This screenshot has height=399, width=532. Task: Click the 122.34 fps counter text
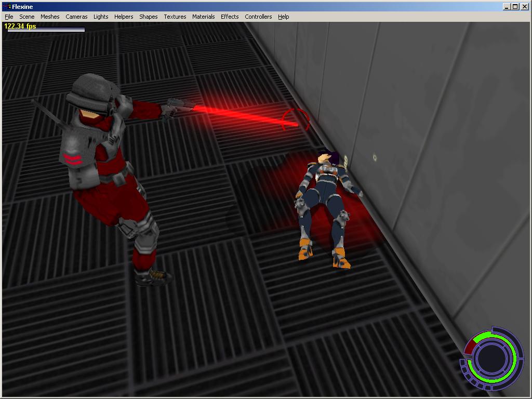[20, 26]
